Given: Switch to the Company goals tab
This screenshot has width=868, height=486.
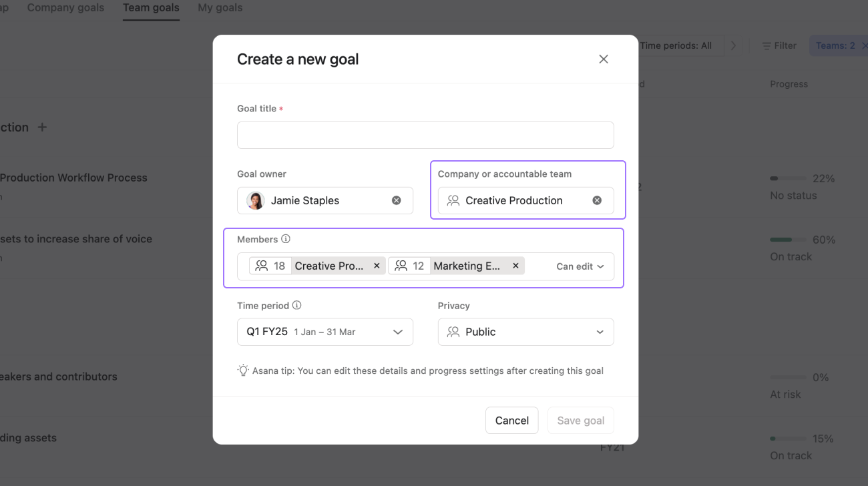Looking at the screenshot, I should 65,7.
